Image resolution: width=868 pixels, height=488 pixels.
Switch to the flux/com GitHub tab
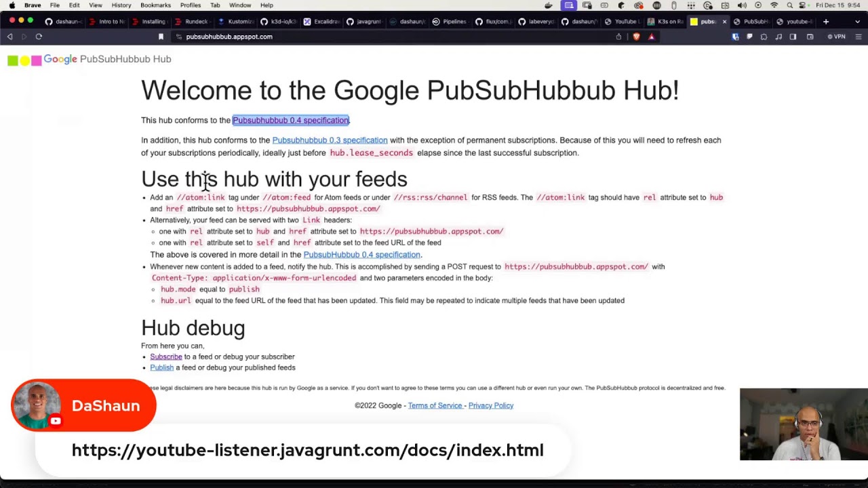493,22
